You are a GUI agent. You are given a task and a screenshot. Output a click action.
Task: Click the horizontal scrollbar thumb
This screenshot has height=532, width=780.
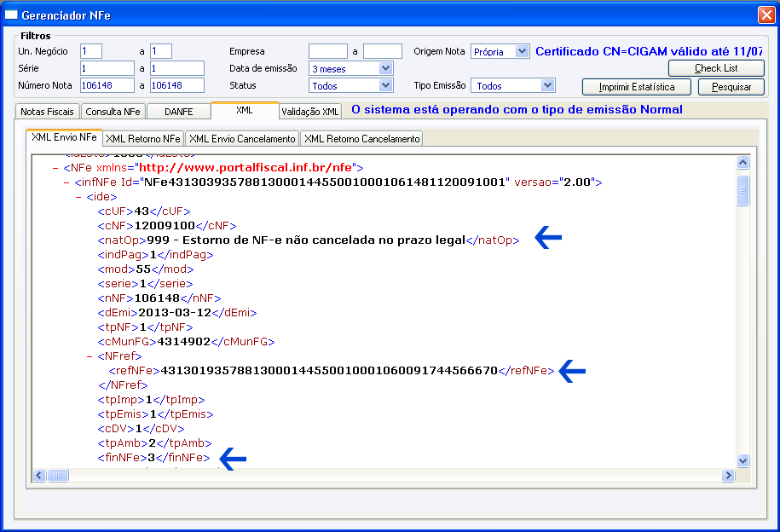tap(58, 475)
